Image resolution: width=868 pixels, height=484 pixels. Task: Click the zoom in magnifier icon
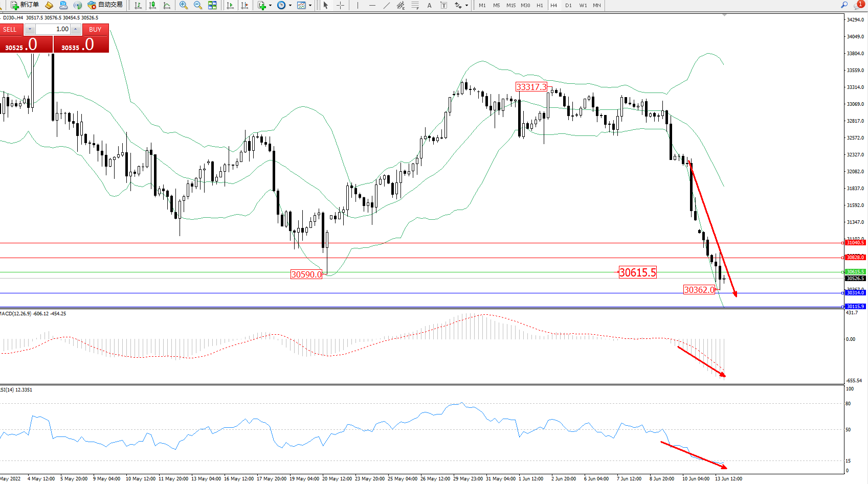click(183, 5)
